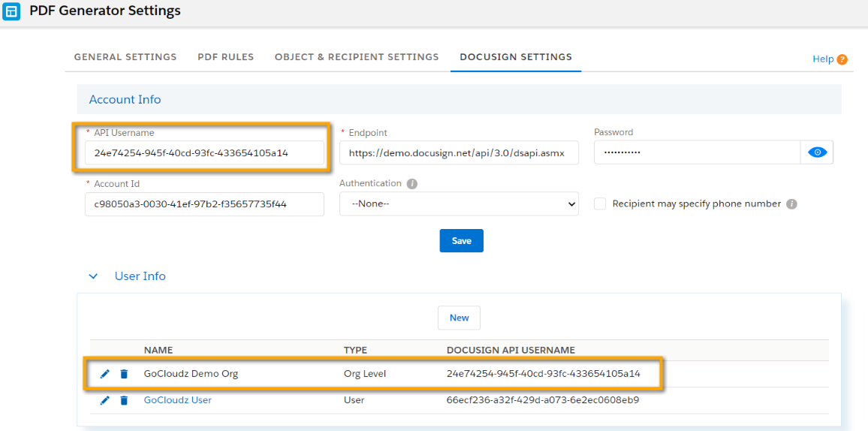Click the info icon beside Recipient phone number
868x431 pixels.
(x=791, y=204)
